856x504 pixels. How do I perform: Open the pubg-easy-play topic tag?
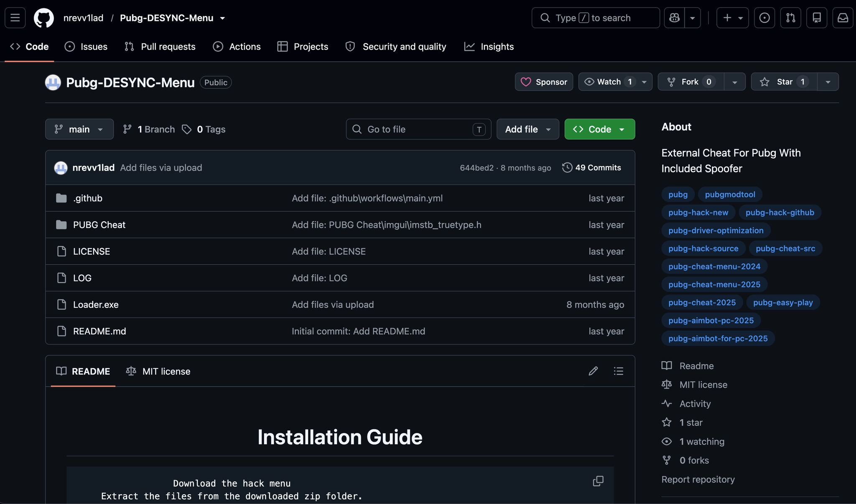783,302
